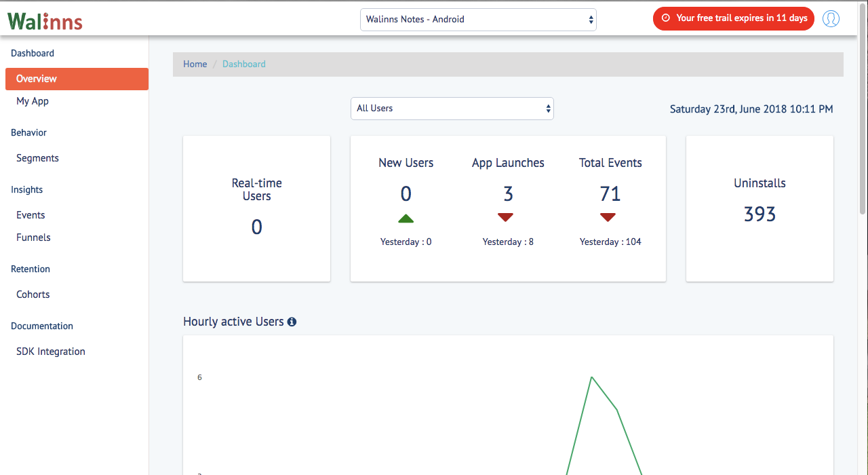Click the Uninstalls count card

coord(759,208)
